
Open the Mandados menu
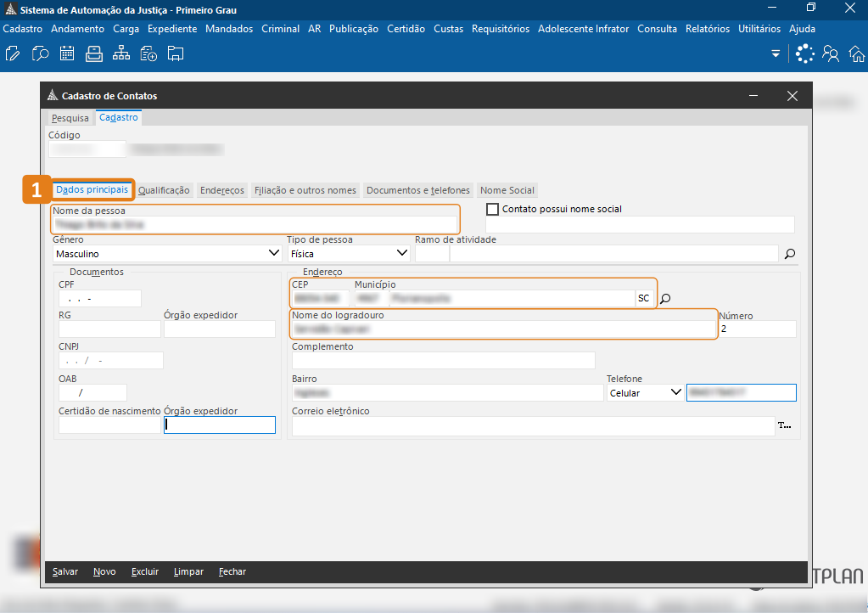[x=229, y=29]
